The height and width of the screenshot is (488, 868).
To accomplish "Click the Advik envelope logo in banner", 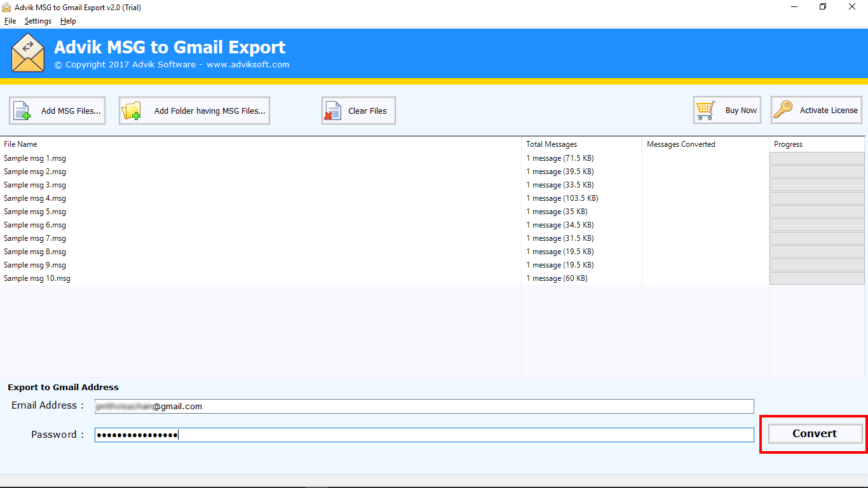I will (28, 53).
